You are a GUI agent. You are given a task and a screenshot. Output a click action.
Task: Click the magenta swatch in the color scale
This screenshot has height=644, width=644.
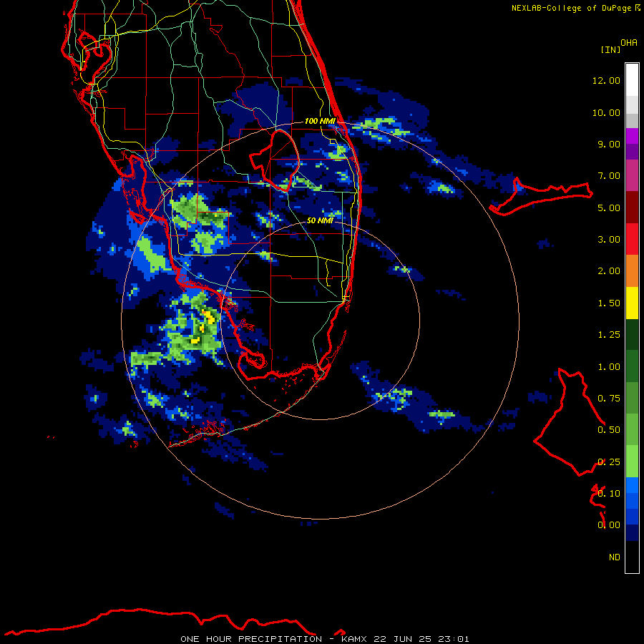click(632, 175)
